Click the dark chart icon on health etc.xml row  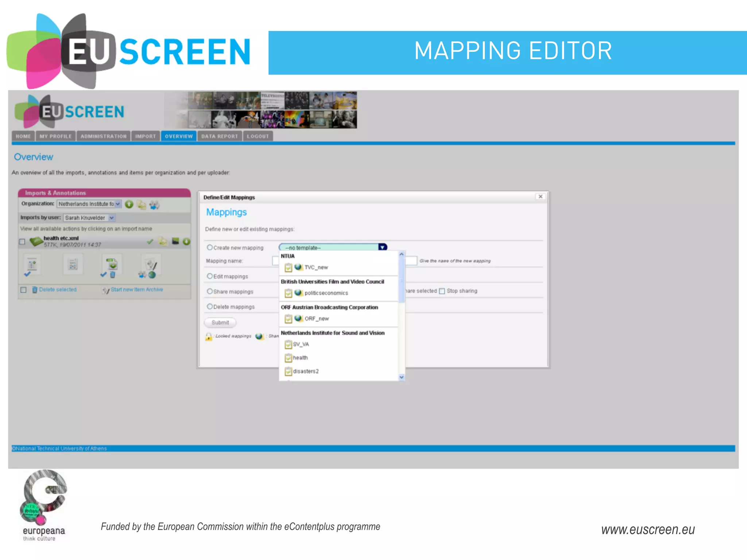pos(175,241)
